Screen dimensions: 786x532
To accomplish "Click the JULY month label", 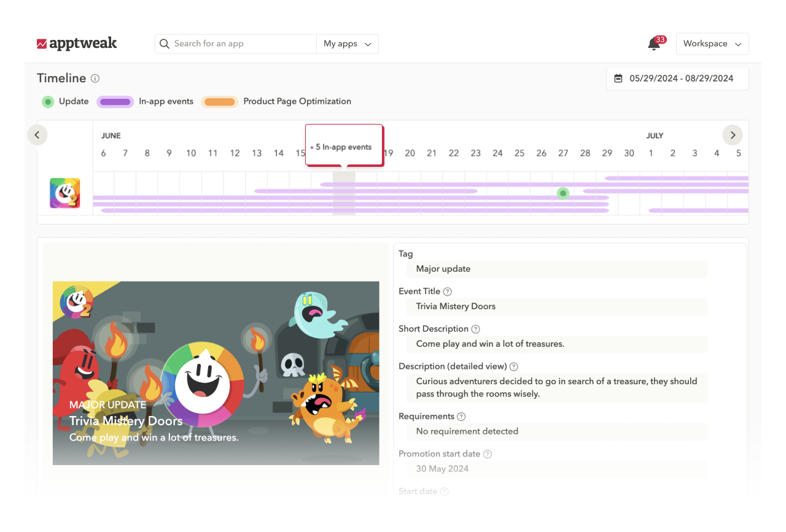I will click(655, 136).
